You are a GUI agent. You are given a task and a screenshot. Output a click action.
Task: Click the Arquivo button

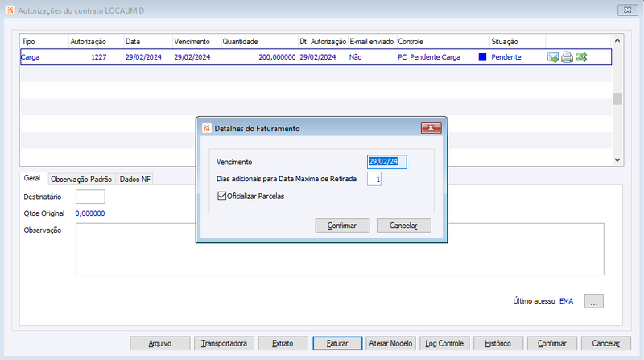pyautogui.click(x=160, y=343)
